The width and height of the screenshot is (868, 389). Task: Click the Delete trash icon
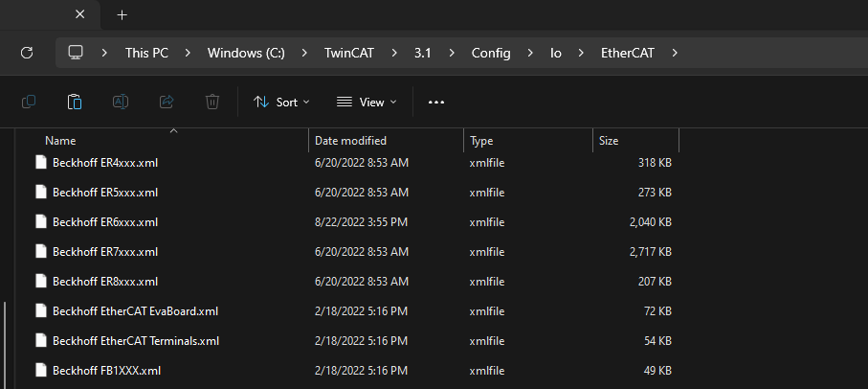(212, 102)
